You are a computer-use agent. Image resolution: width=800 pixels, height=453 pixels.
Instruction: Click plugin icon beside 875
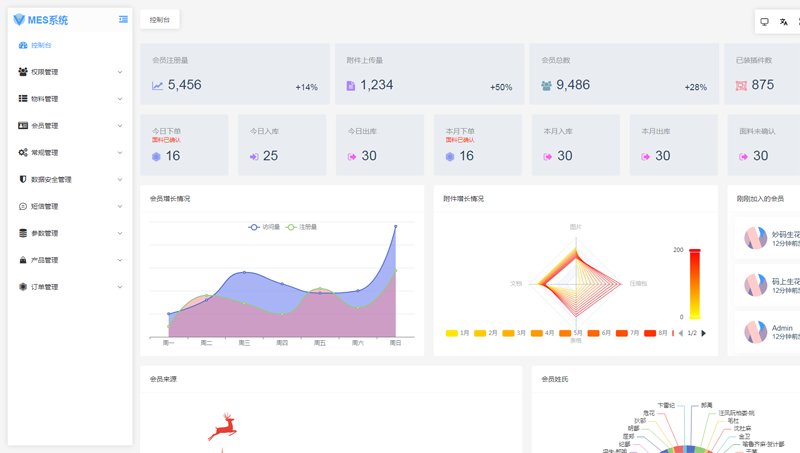click(x=741, y=86)
